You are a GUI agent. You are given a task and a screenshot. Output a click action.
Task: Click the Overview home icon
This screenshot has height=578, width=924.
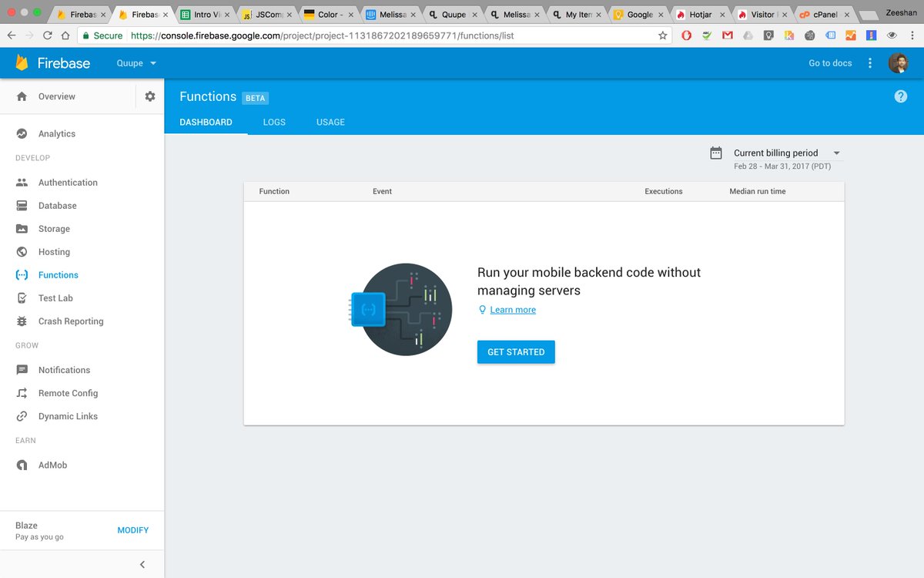22,96
